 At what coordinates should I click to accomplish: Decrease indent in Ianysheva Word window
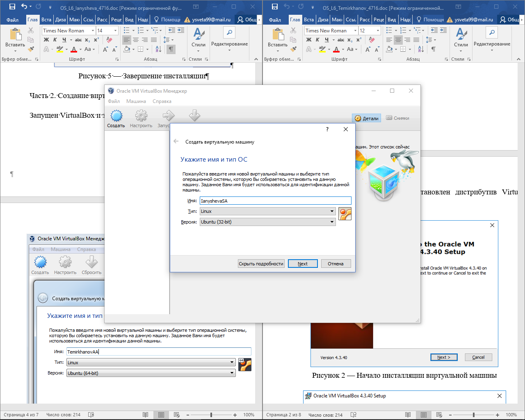[x=172, y=30]
